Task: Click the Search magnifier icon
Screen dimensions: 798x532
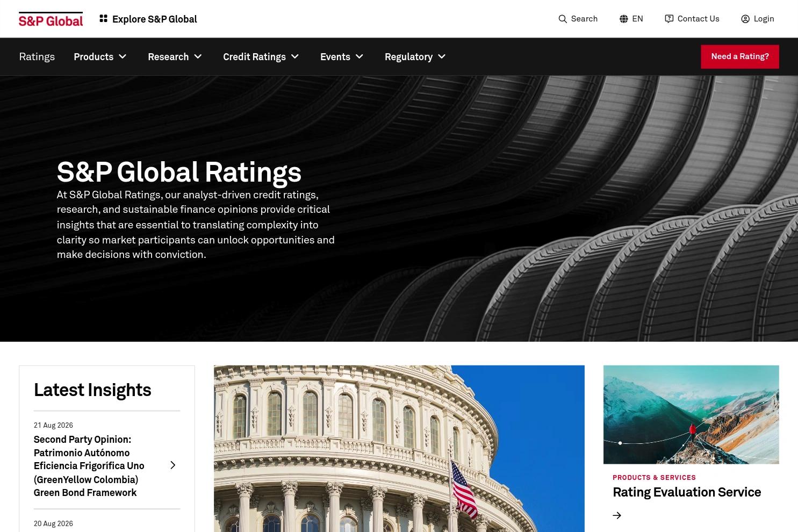Action: coord(563,19)
